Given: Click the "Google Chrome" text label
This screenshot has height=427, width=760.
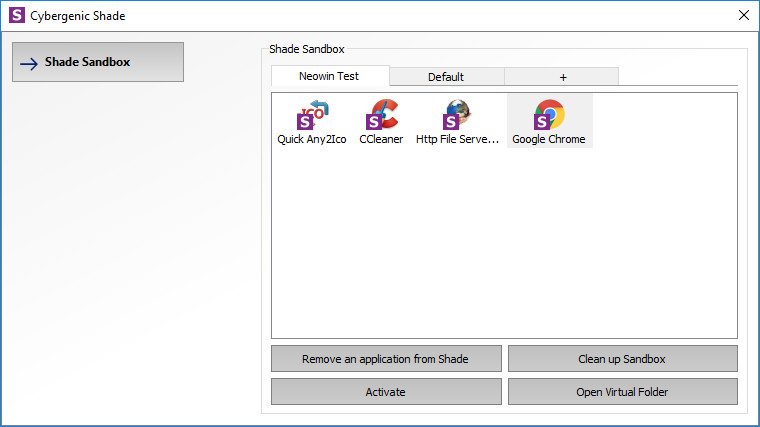Looking at the screenshot, I should pos(548,140).
